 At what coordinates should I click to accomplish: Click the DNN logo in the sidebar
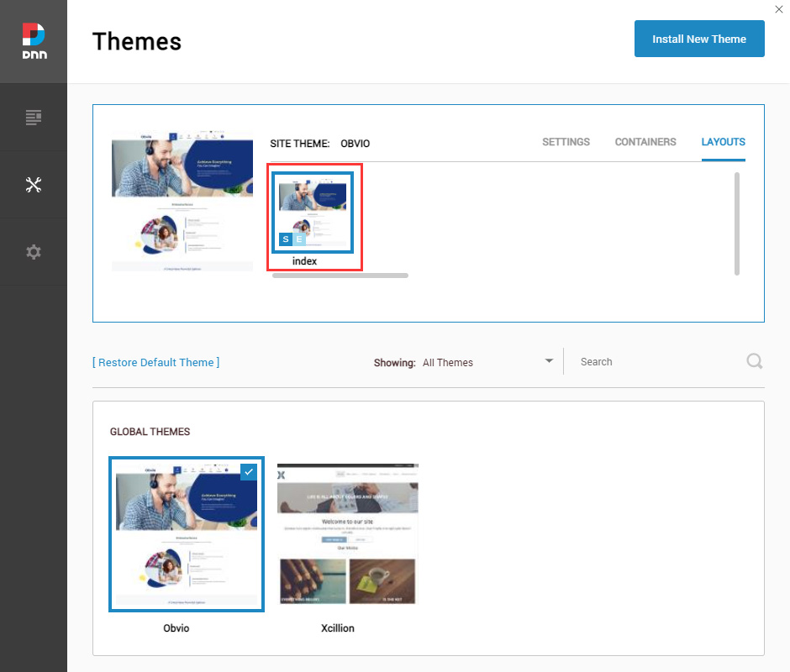click(34, 41)
